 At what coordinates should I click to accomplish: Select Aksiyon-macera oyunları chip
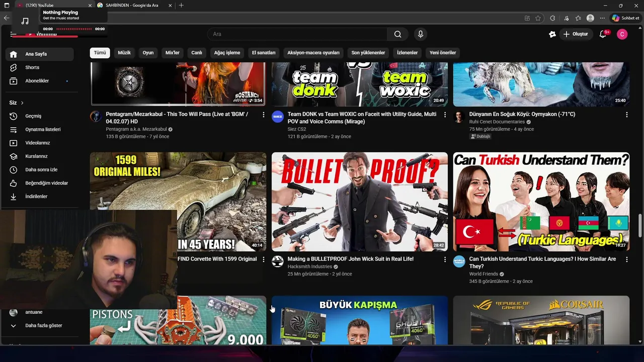[x=313, y=53]
